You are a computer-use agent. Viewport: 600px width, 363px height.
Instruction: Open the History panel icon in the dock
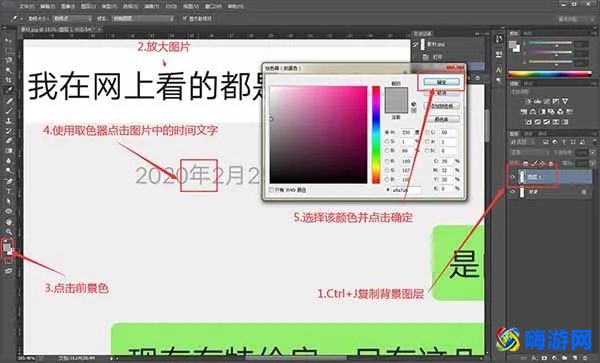pyautogui.click(x=499, y=39)
